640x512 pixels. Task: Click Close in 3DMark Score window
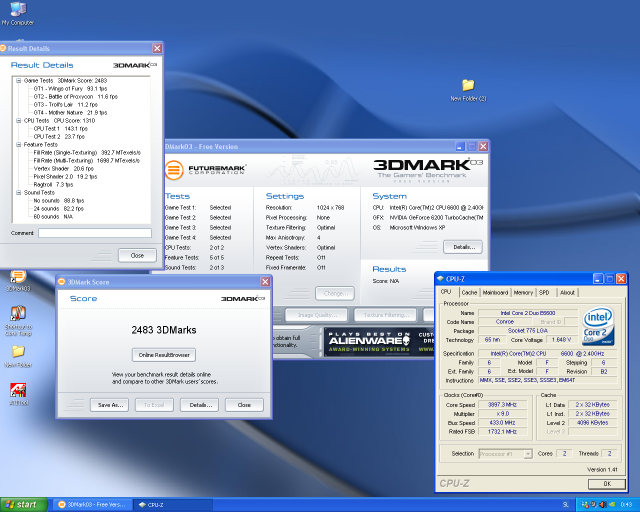(x=244, y=405)
